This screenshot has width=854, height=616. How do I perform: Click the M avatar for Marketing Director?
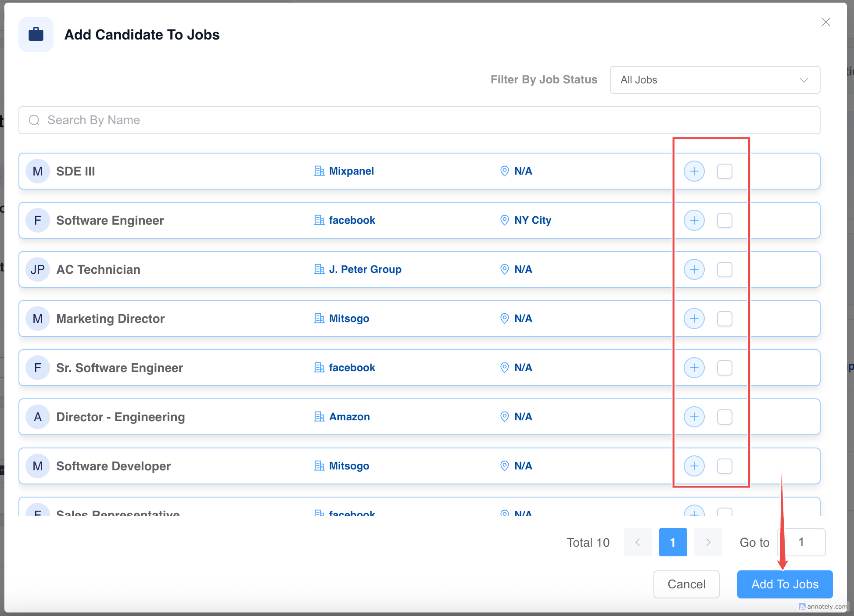tap(38, 319)
